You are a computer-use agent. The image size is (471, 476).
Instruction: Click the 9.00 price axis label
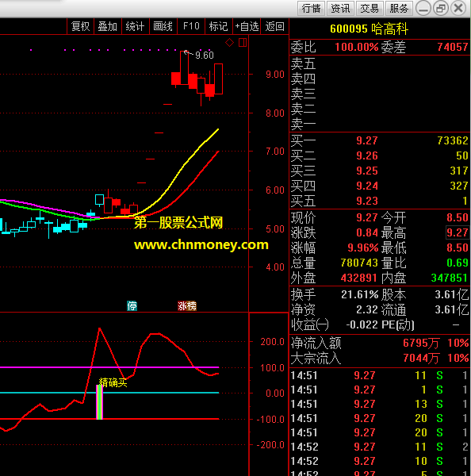coord(275,75)
